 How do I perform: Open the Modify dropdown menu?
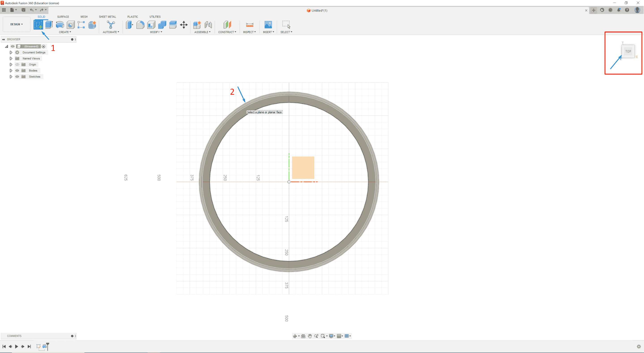coord(156,32)
